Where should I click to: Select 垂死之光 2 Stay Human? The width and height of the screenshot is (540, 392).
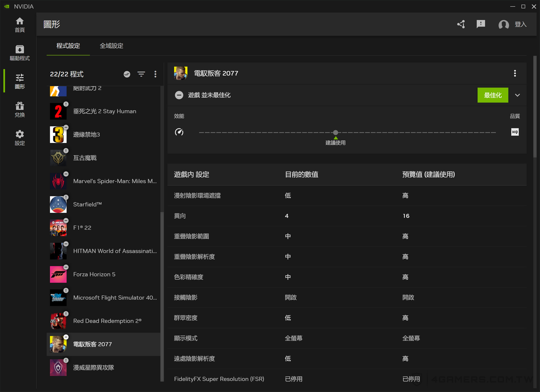103,111
